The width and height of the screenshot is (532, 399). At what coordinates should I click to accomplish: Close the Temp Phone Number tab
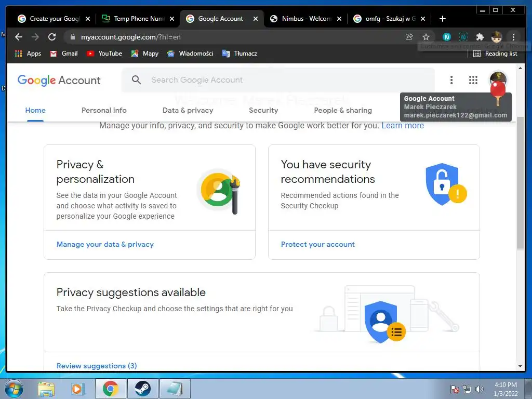[172, 19]
